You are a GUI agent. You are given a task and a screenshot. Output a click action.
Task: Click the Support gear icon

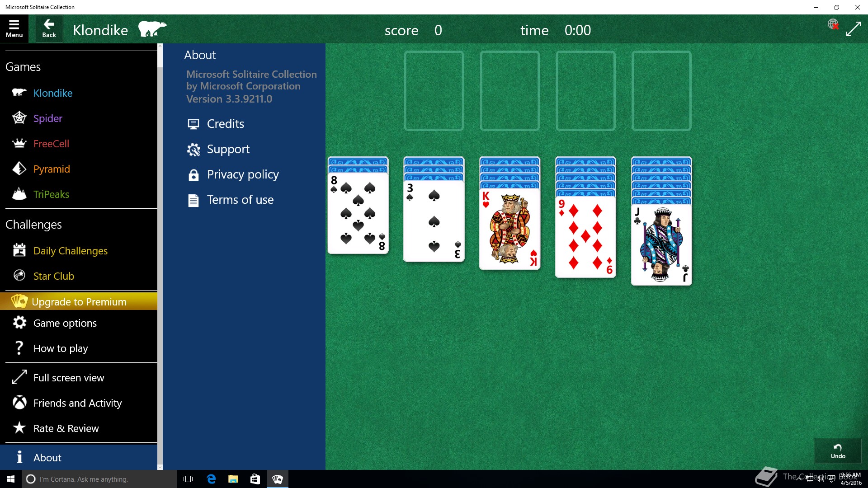[193, 150]
